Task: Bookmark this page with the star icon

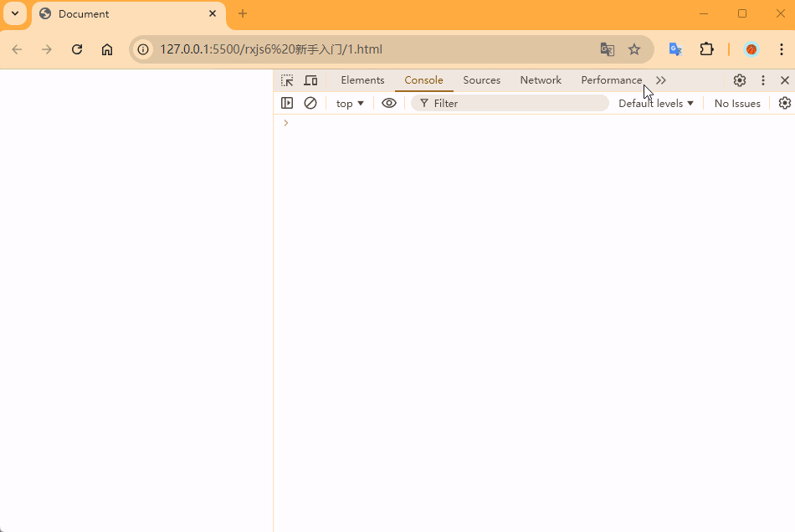Action: tap(634, 49)
